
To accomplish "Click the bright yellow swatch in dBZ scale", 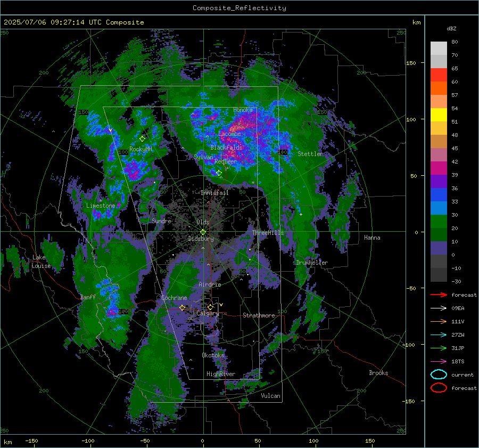I will [x=439, y=115].
